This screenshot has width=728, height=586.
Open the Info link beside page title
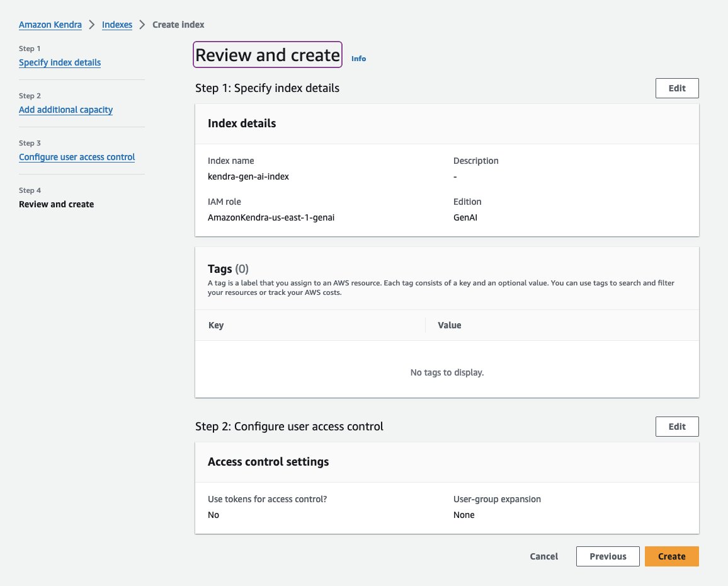point(358,59)
